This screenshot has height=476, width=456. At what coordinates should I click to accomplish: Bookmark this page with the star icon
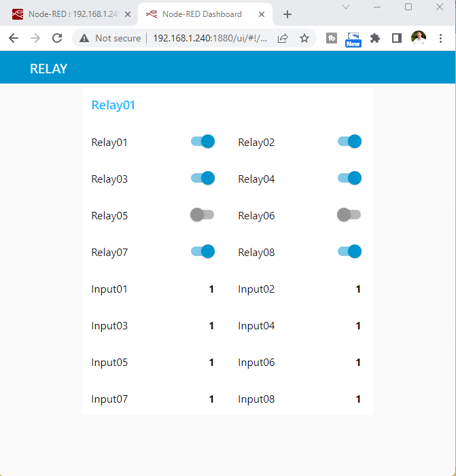click(304, 39)
